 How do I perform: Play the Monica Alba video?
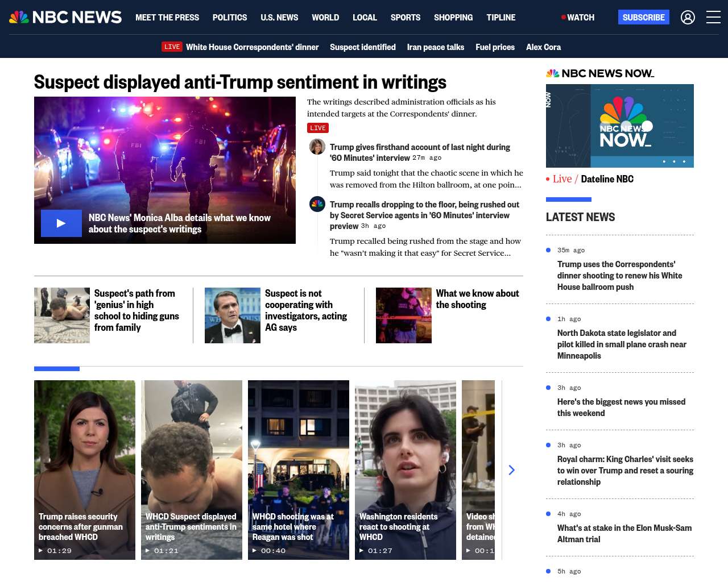click(x=61, y=223)
